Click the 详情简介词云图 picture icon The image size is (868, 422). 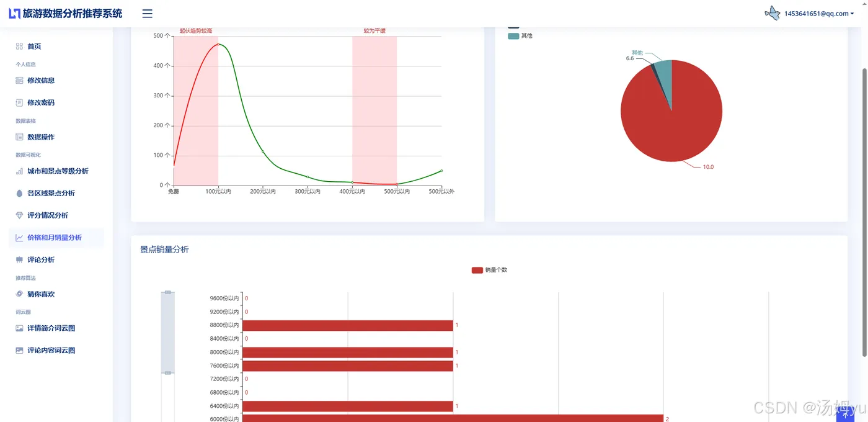pos(19,328)
